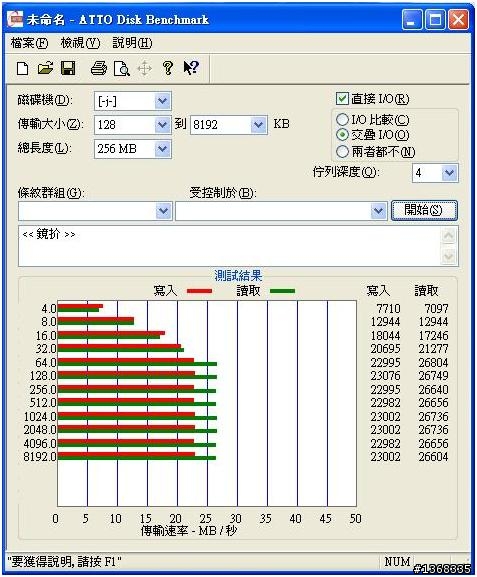Click the write value 7710
The height and width of the screenshot is (577, 477).
[388, 308]
